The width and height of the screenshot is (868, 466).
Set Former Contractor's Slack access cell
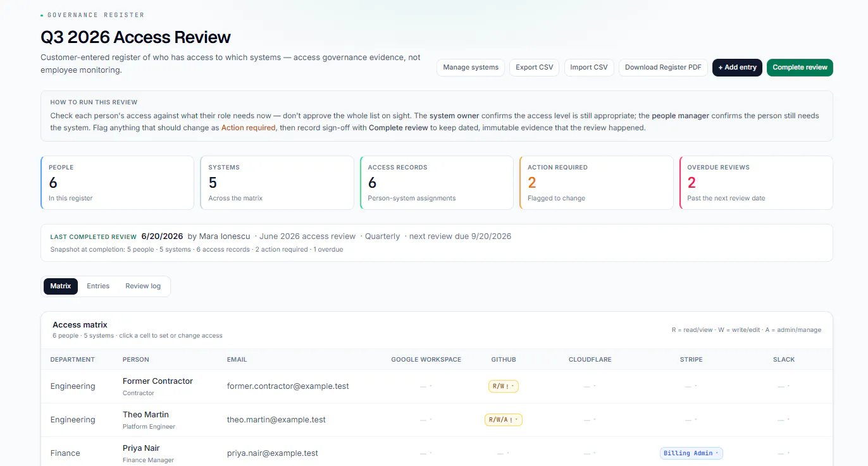pyautogui.click(x=784, y=386)
